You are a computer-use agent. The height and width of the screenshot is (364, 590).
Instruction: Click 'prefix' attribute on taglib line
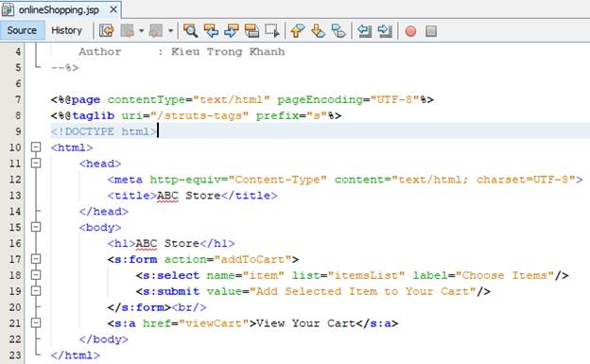click(x=277, y=115)
